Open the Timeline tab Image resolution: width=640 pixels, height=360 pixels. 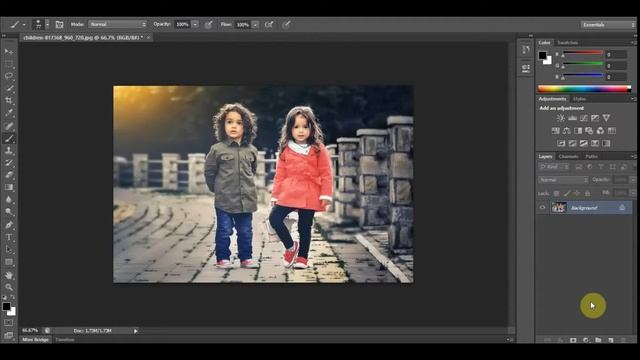[65, 340]
